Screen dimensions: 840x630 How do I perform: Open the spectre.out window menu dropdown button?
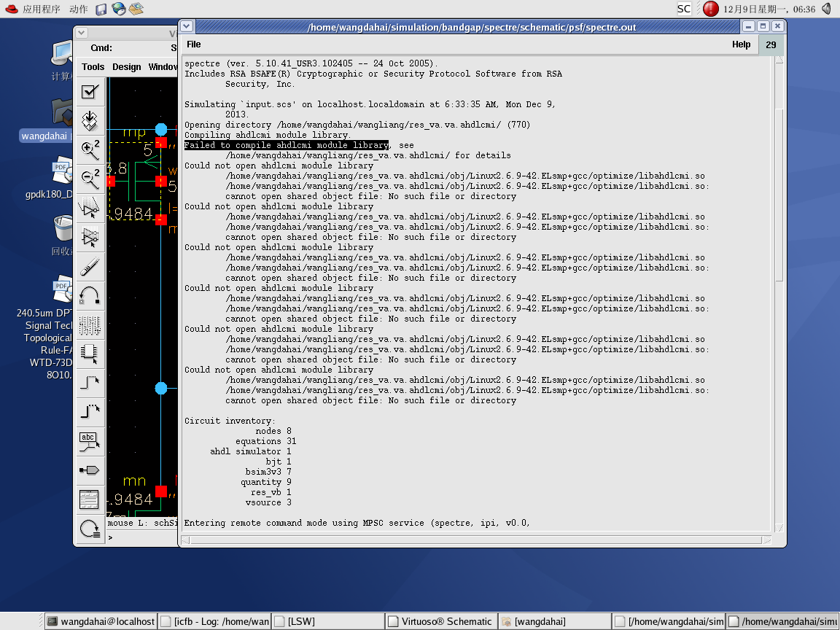[187, 26]
